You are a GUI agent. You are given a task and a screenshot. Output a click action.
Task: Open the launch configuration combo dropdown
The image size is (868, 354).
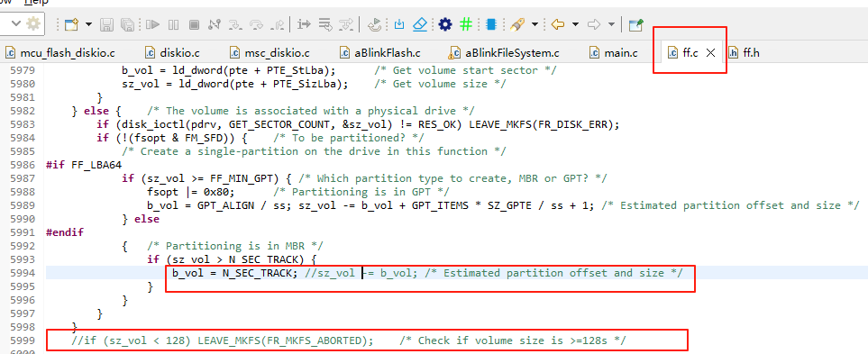coord(15,23)
